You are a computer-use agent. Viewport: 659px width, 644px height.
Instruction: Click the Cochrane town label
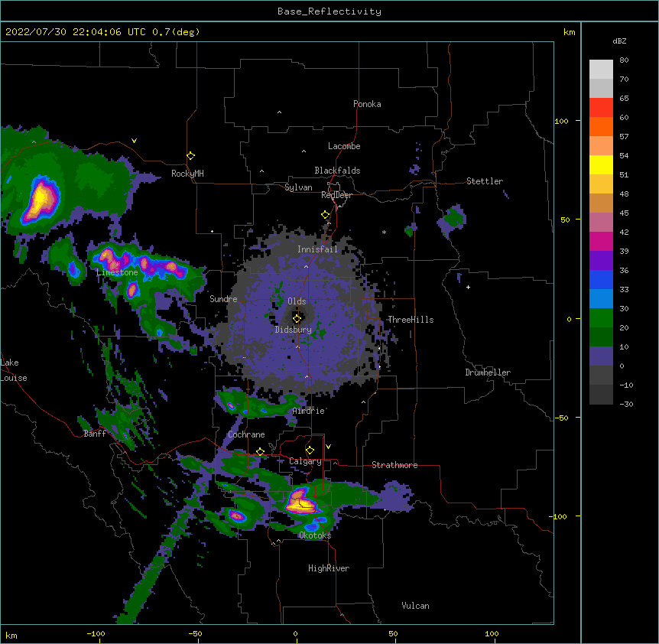coord(246,434)
